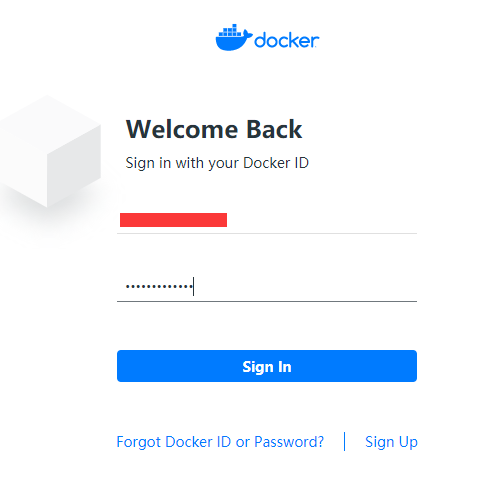493x488 pixels.
Task: Click the underline beneath the Docker ID field
Action: (x=267, y=233)
